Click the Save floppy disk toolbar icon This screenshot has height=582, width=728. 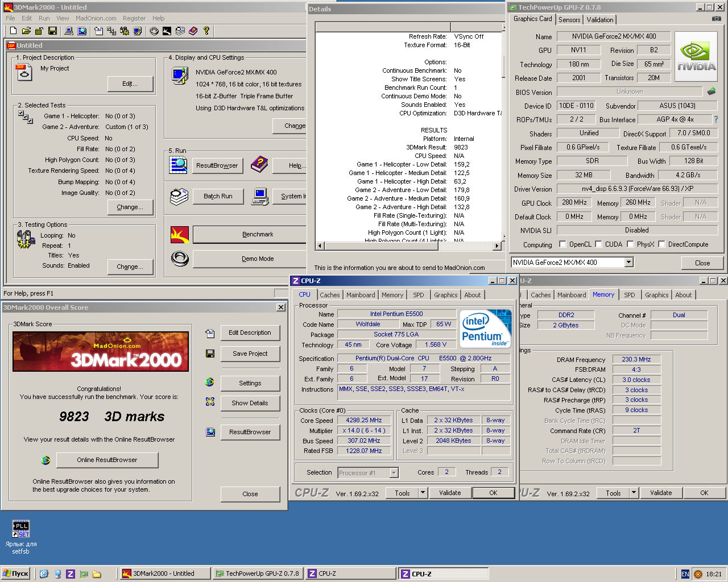[x=52, y=31]
